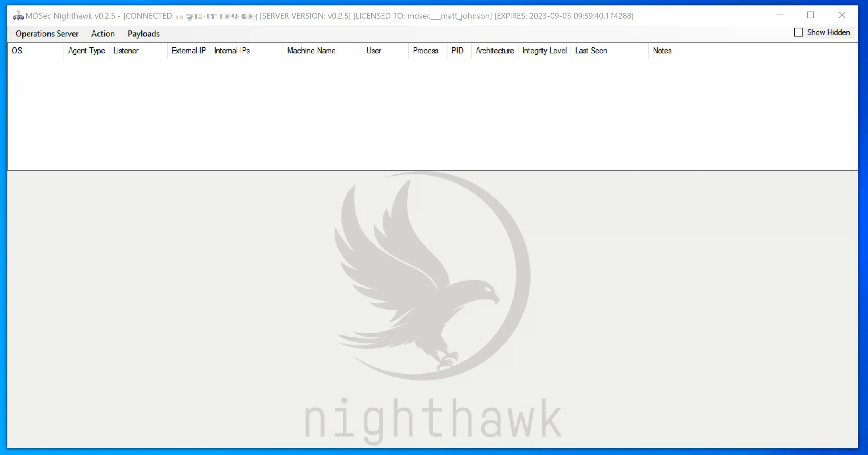Click the Agent Type column header

point(86,51)
